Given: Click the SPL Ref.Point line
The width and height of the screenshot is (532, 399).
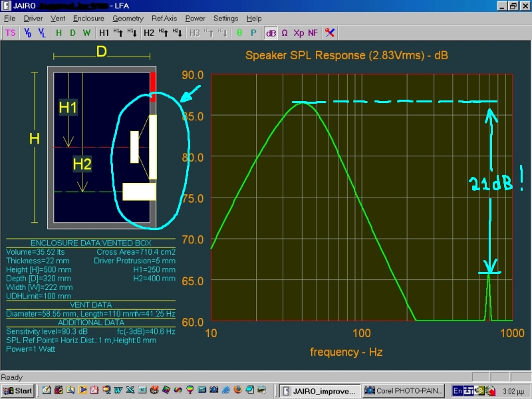Looking at the screenshot, I should click(81, 340).
